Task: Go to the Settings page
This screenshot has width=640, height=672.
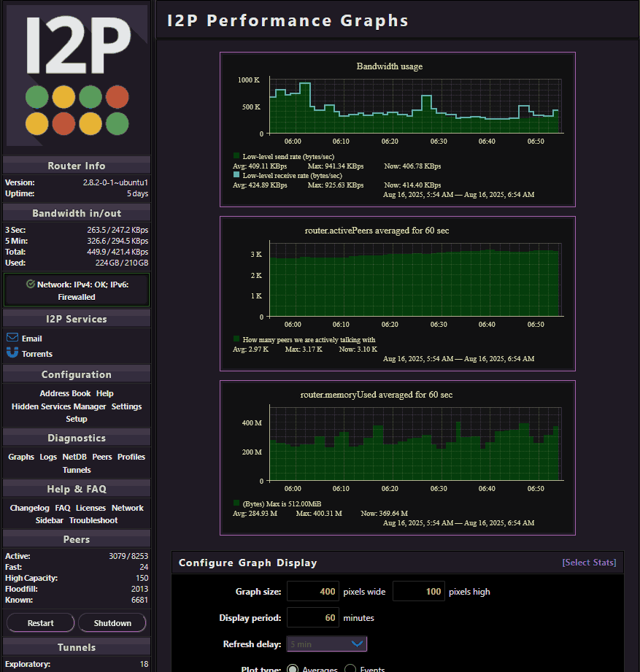Action: click(126, 406)
